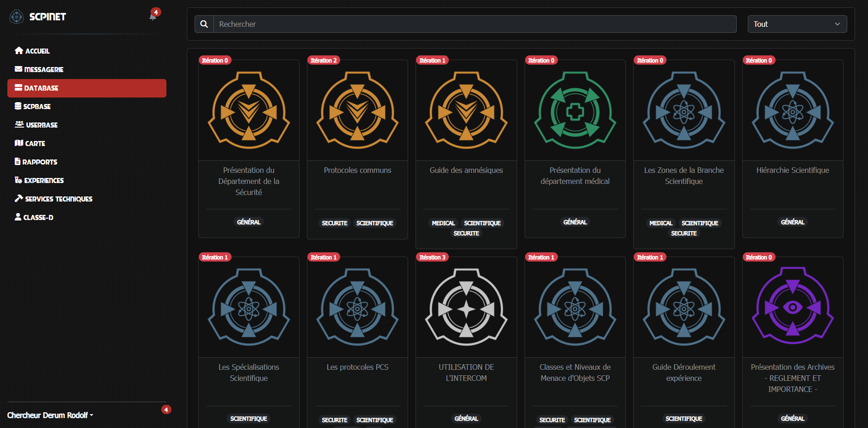This screenshot has height=428, width=868.
Task: Click title Présentation du Département de la Sécurité
Action: pyautogui.click(x=249, y=181)
